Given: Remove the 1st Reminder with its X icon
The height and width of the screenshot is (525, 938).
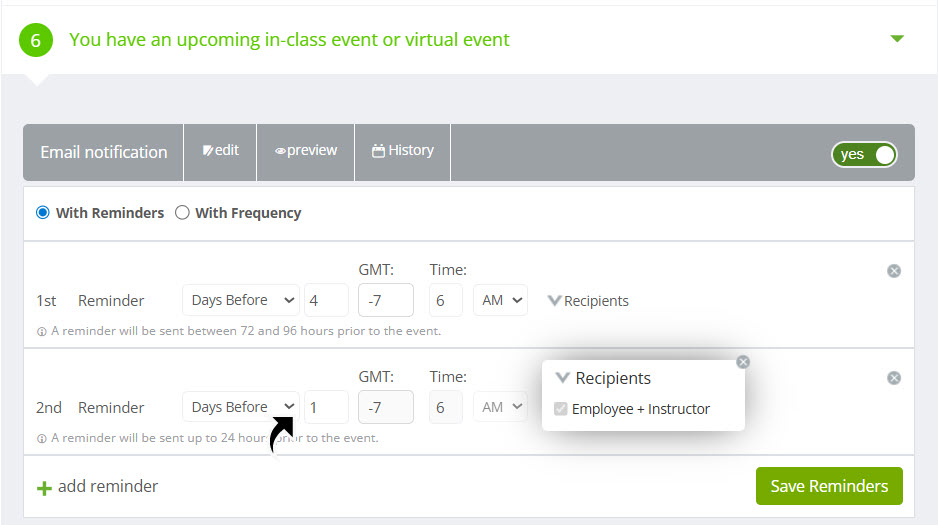Looking at the screenshot, I should pyautogui.click(x=894, y=271).
